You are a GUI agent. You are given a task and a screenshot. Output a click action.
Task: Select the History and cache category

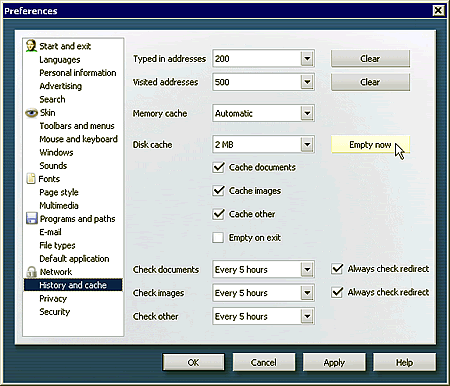coord(73,285)
